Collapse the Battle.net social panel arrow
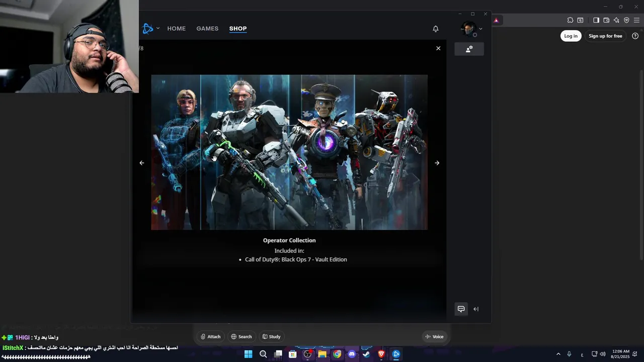 [x=476, y=309]
